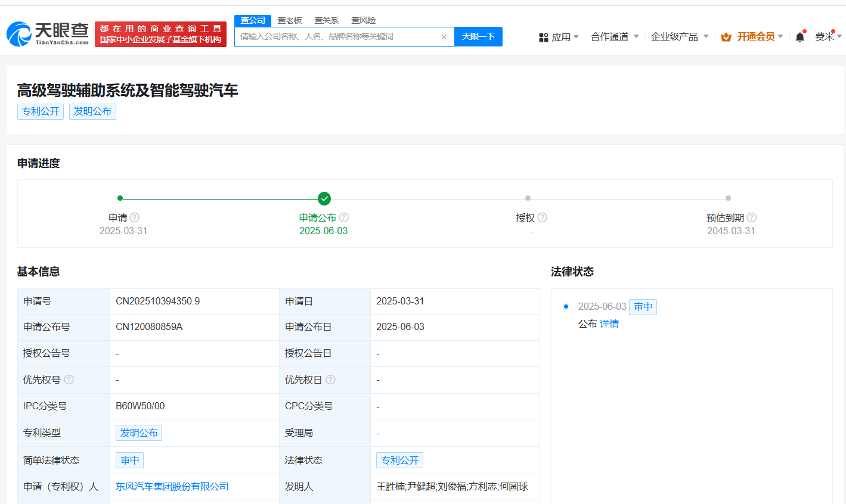Click the 申请公布 green checkmark progress marker

point(324,198)
